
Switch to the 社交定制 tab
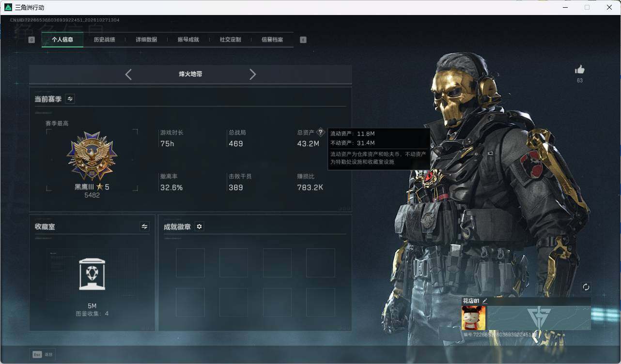click(230, 40)
